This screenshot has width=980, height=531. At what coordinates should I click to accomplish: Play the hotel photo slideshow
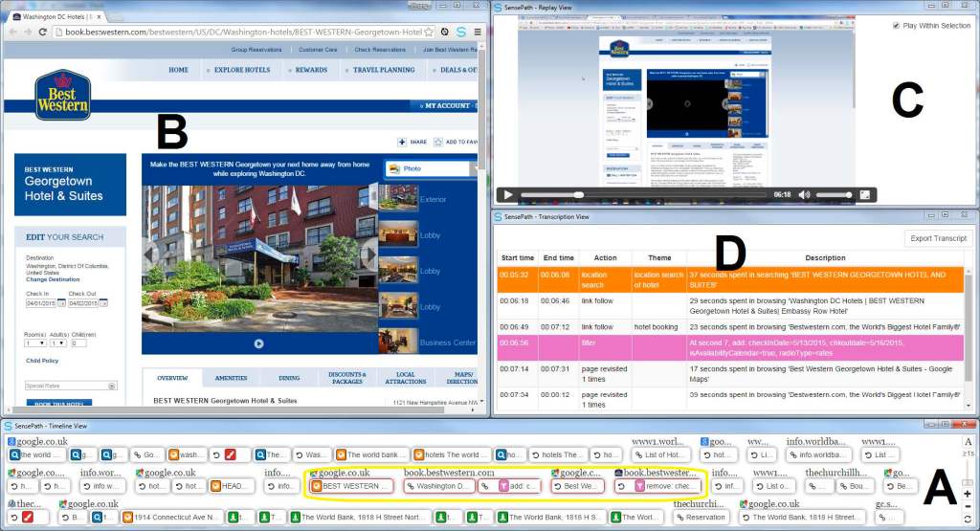[x=257, y=343]
